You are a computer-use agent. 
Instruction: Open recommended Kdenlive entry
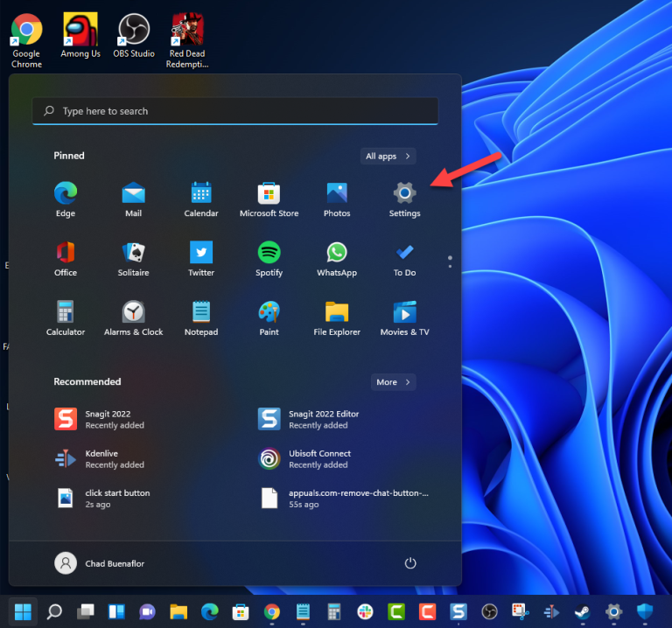click(100, 459)
